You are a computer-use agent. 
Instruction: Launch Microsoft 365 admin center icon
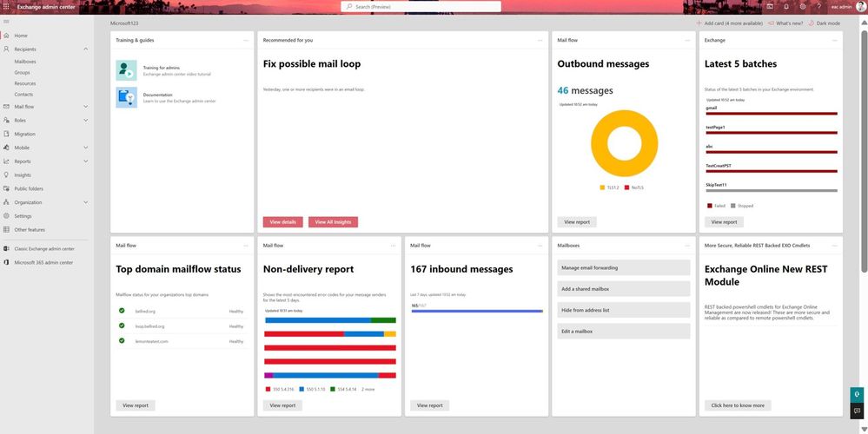tap(6, 263)
